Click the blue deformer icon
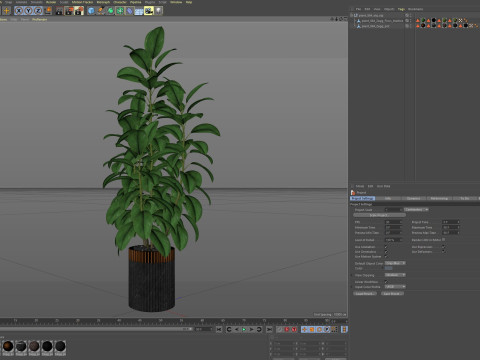Viewport: 480px width, 360px height. (130, 11)
